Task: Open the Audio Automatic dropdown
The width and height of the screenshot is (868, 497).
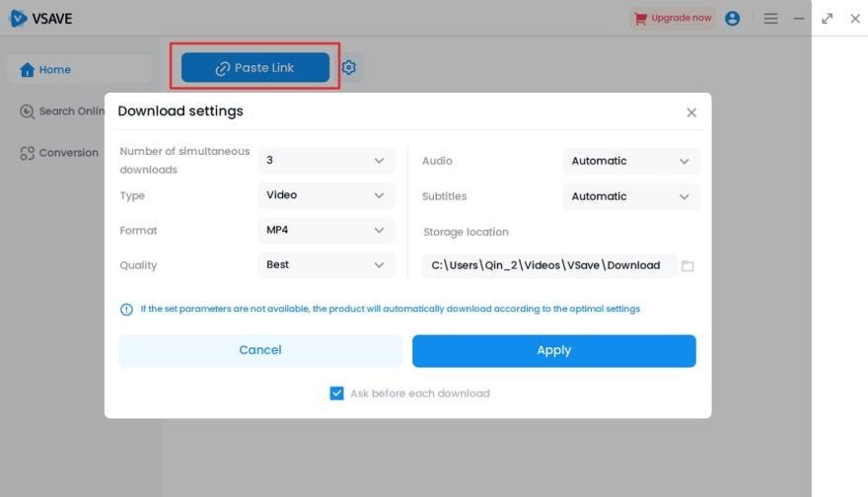Action: [631, 161]
